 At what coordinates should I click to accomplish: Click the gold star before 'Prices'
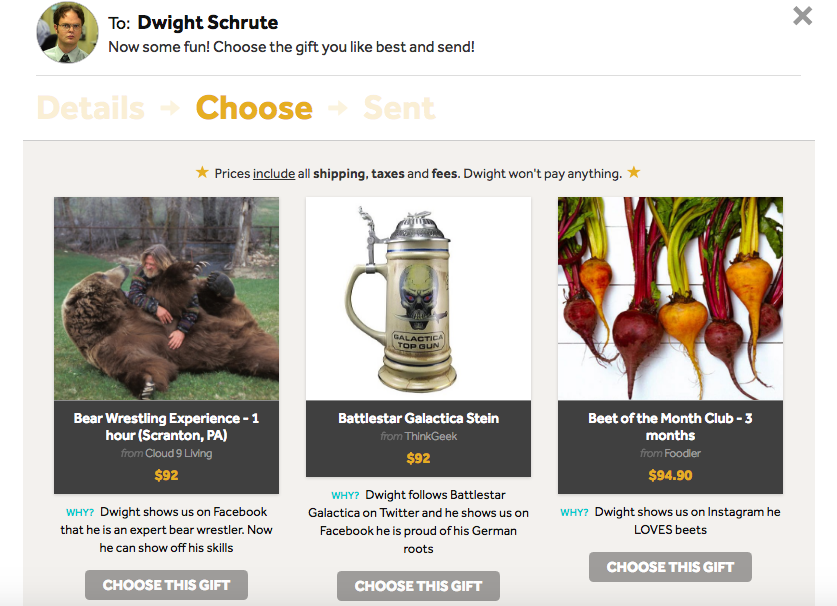202,173
